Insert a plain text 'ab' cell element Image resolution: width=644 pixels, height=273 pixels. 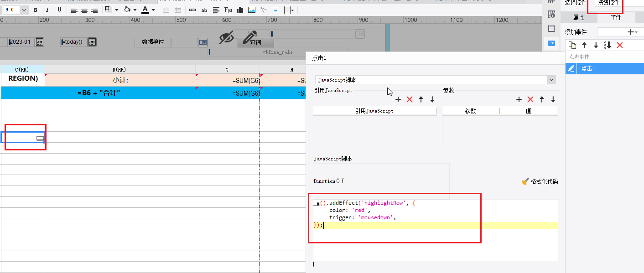pos(204,10)
